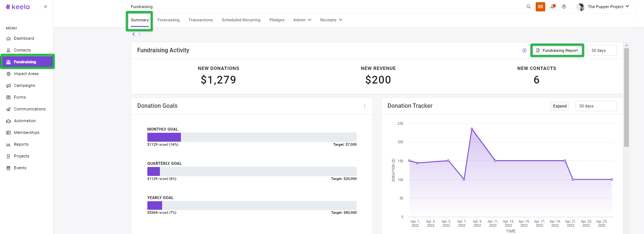The width and height of the screenshot is (644, 234).
Task: Expand the Receipts dropdown menu
Action: 331,20
